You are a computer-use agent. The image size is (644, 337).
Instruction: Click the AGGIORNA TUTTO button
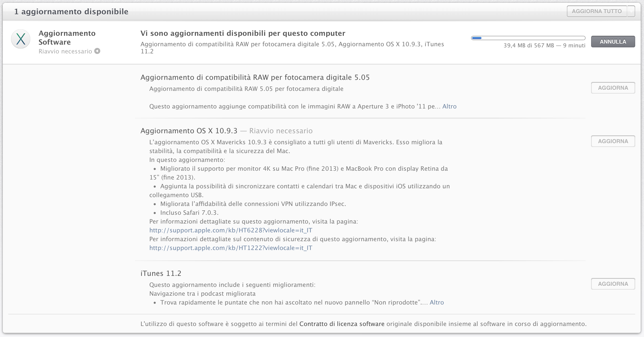pyautogui.click(x=597, y=11)
